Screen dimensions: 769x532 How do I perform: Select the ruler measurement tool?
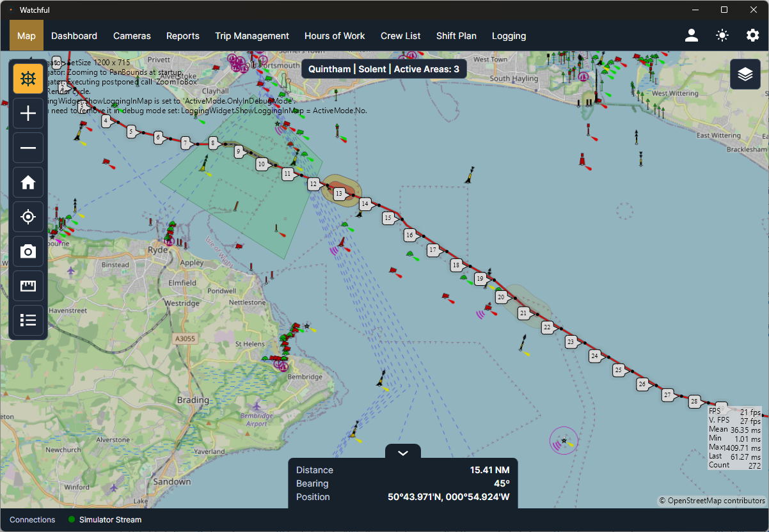coord(28,286)
